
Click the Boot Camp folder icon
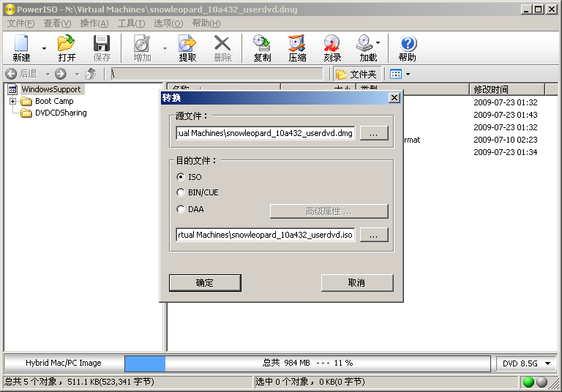(x=26, y=102)
